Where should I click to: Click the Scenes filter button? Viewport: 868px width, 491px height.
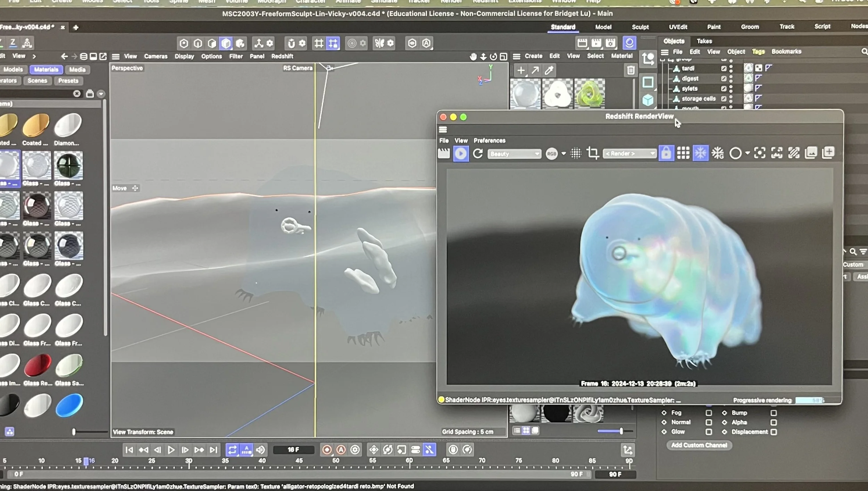37,81
